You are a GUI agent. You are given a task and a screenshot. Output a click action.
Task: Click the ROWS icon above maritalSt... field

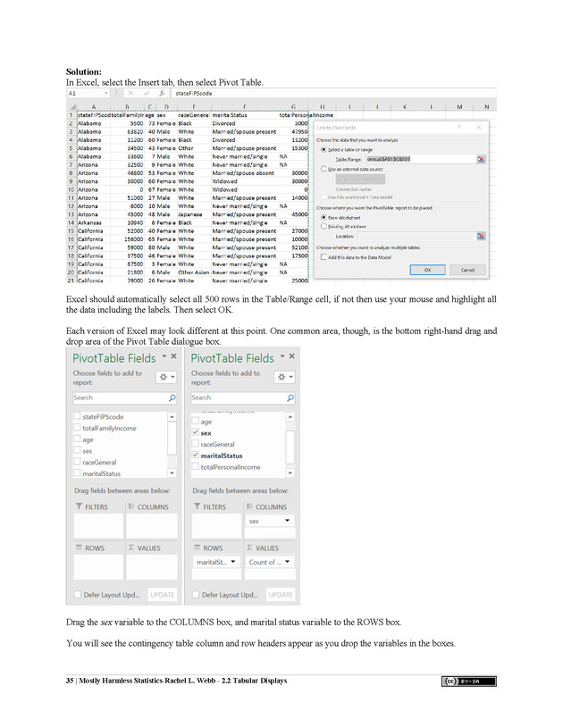click(197, 548)
